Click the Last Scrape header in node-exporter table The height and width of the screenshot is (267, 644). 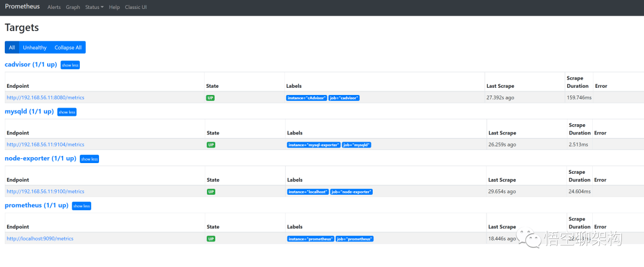(x=502, y=180)
